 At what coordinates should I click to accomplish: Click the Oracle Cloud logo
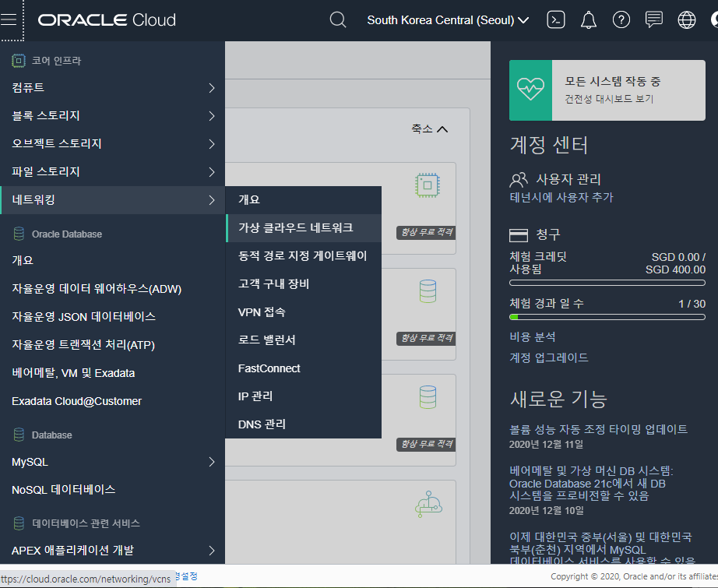coord(107,19)
